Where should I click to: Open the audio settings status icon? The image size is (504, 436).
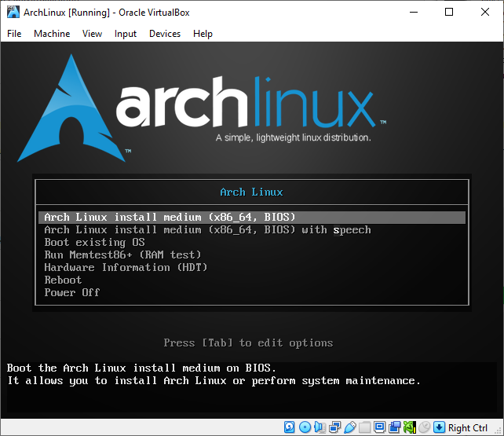(x=320, y=427)
